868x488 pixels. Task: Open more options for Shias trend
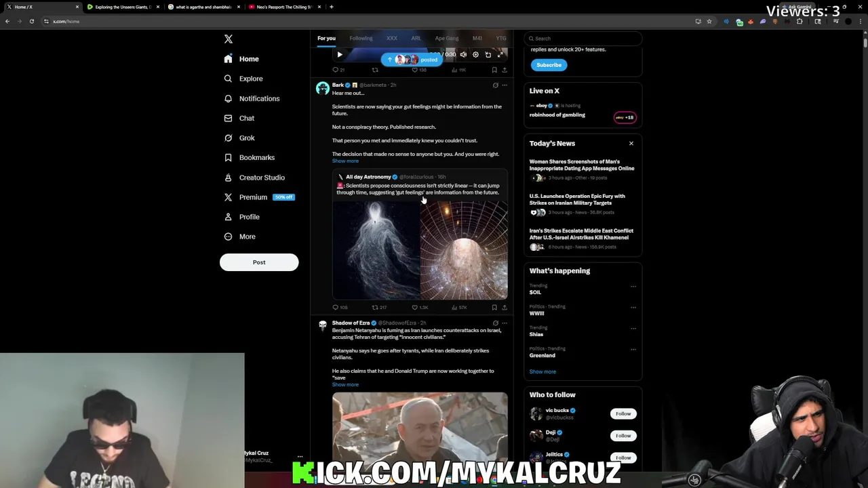(x=633, y=328)
